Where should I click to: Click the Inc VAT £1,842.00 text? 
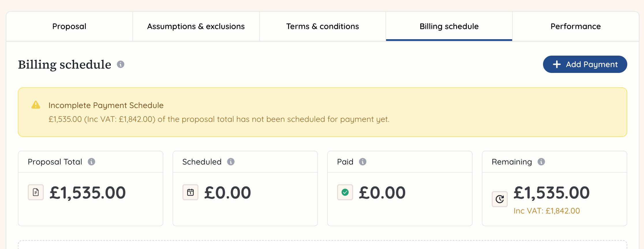click(x=547, y=211)
